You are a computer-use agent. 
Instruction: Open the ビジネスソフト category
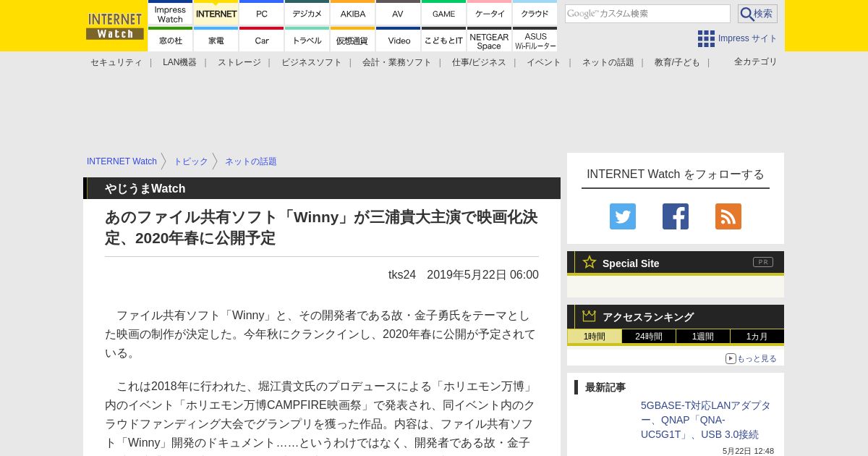(x=312, y=62)
